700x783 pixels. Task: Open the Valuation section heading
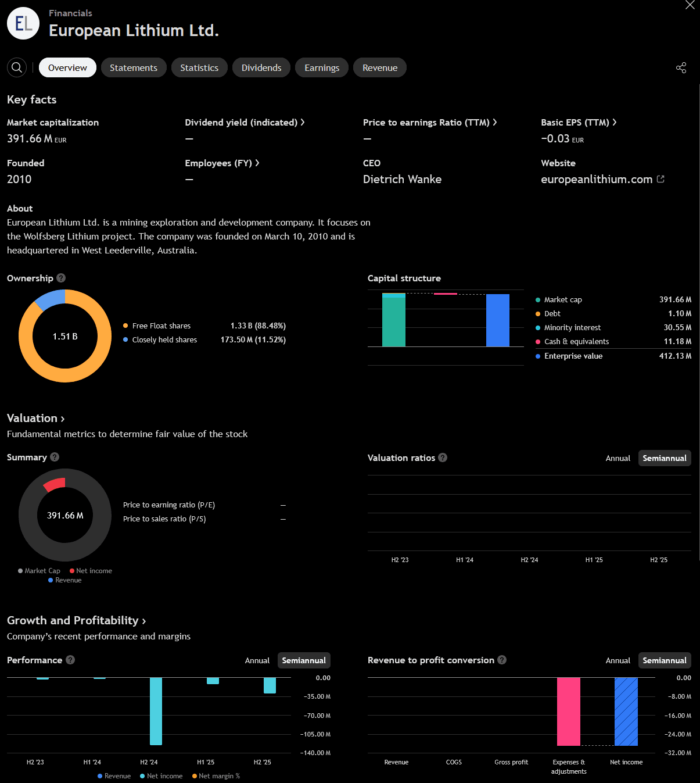click(36, 418)
